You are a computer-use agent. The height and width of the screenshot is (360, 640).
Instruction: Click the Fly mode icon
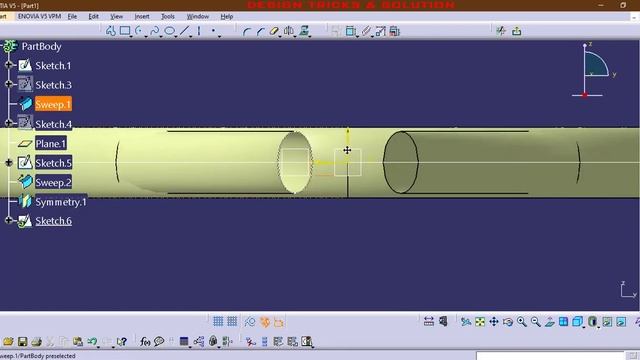(x=466, y=322)
